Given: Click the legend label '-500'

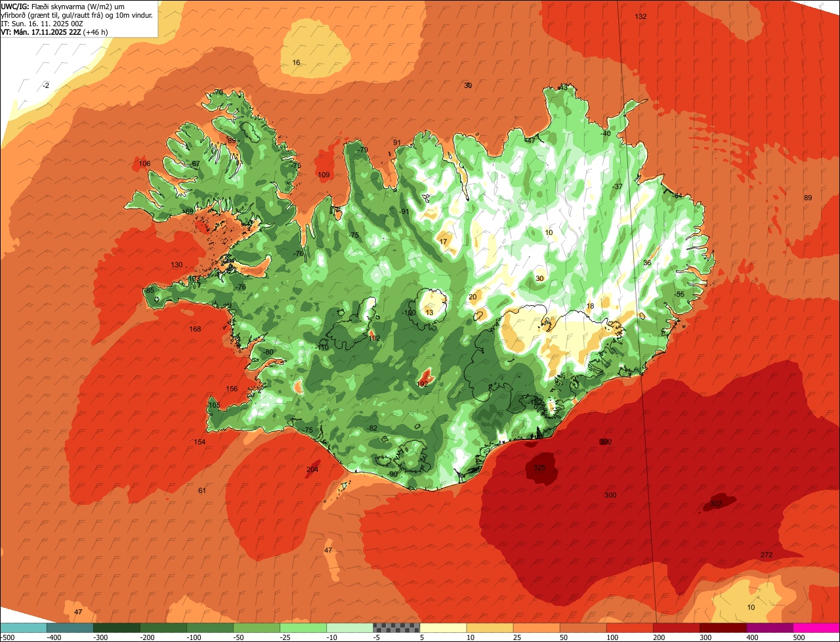Looking at the screenshot, I should [x=8, y=637].
